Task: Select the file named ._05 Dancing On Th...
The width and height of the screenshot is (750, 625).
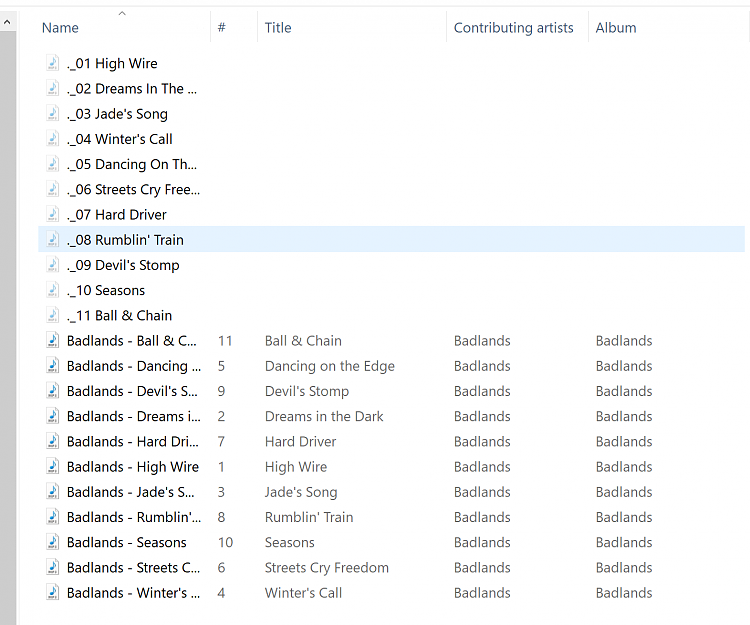Action: [132, 164]
